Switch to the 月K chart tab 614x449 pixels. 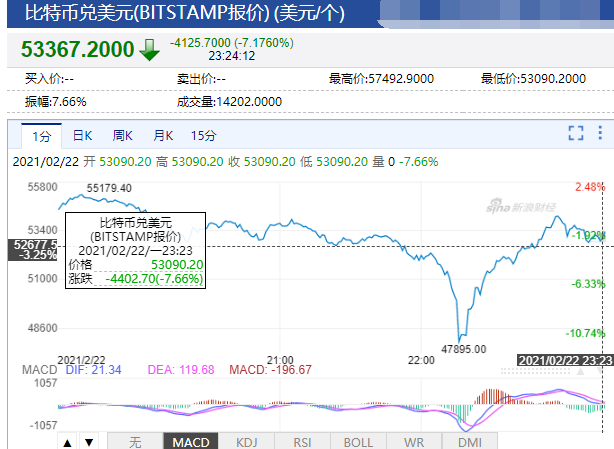(x=163, y=136)
